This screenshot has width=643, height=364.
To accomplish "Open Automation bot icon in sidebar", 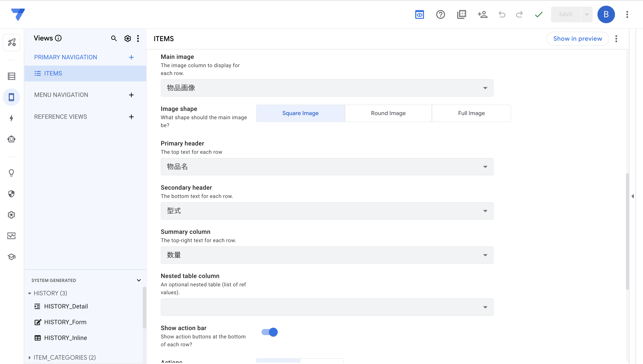I will 11,139.
